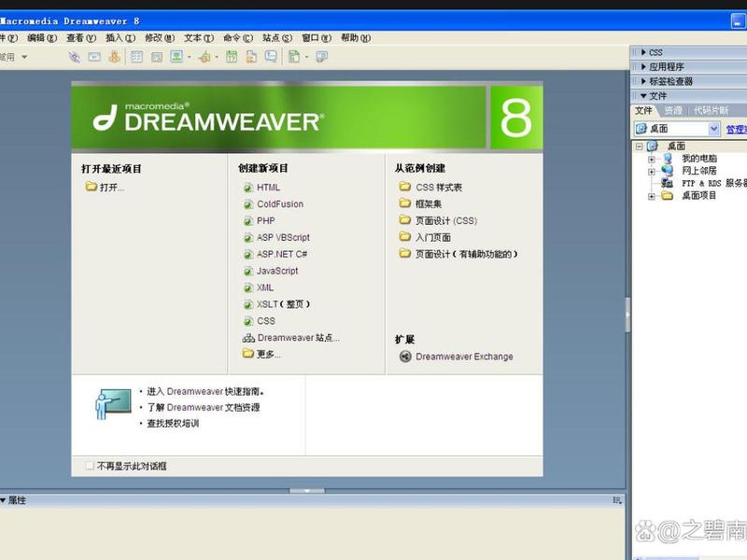Click the Insert Div Tag icon
Screen dimensions: 747x560
click(157, 57)
